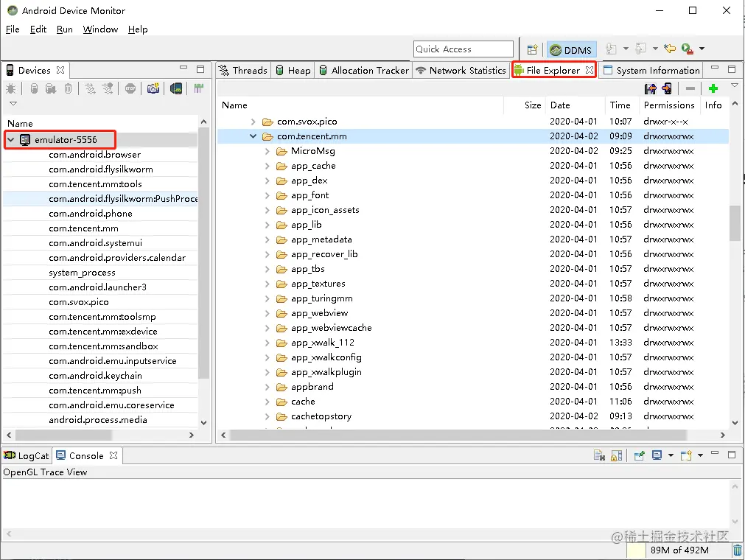This screenshot has height=560, width=745.
Task: Click the debug process bug icon
Action: pos(10,88)
